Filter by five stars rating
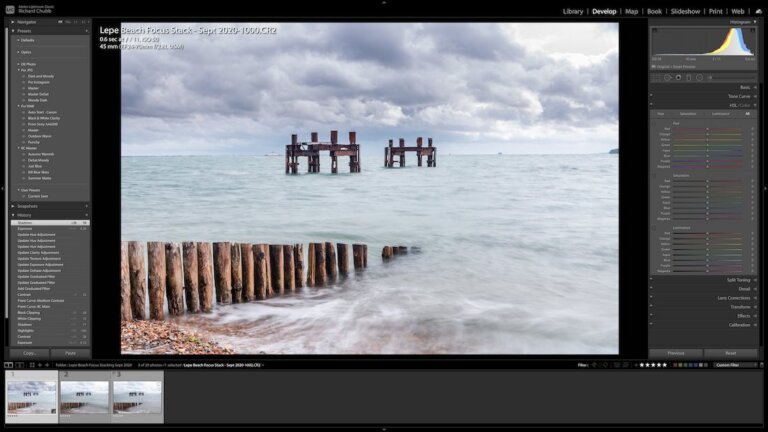Viewport: 768px width, 432px height. (x=665, y=365)
